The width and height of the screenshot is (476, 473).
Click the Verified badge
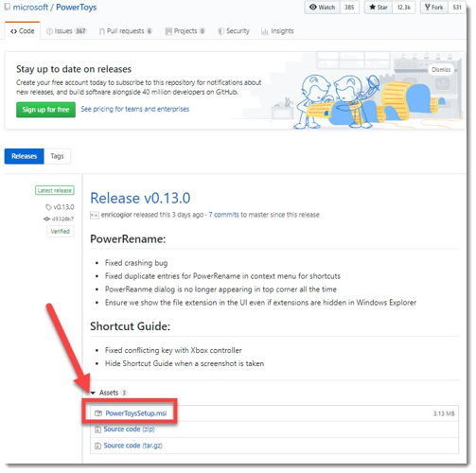click(61, 231)
